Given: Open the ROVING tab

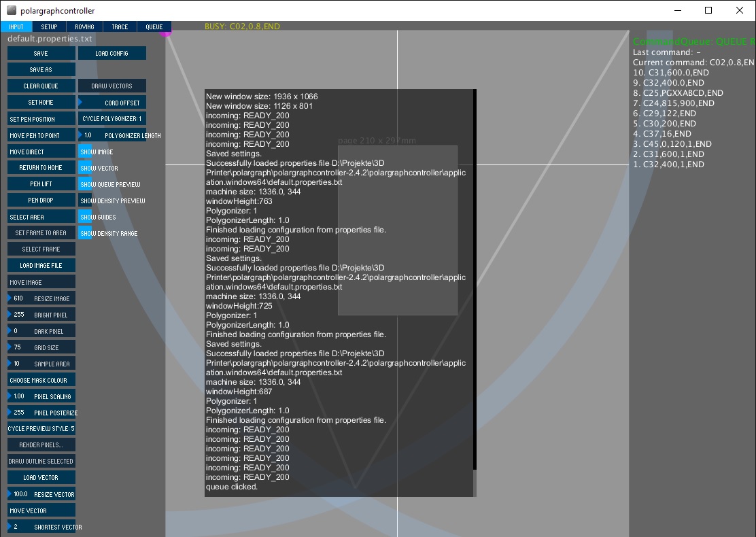Looking at the screenshot, I should (x=84, y=27).
